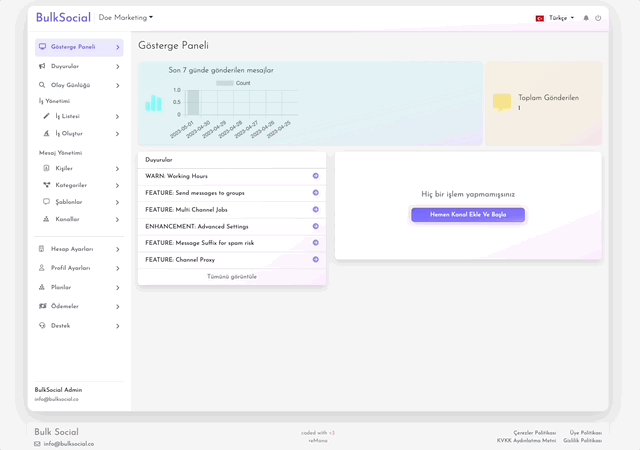
Task: Select Gösterge Paneli in the sidebar
Action: click(x=79, y=47)
